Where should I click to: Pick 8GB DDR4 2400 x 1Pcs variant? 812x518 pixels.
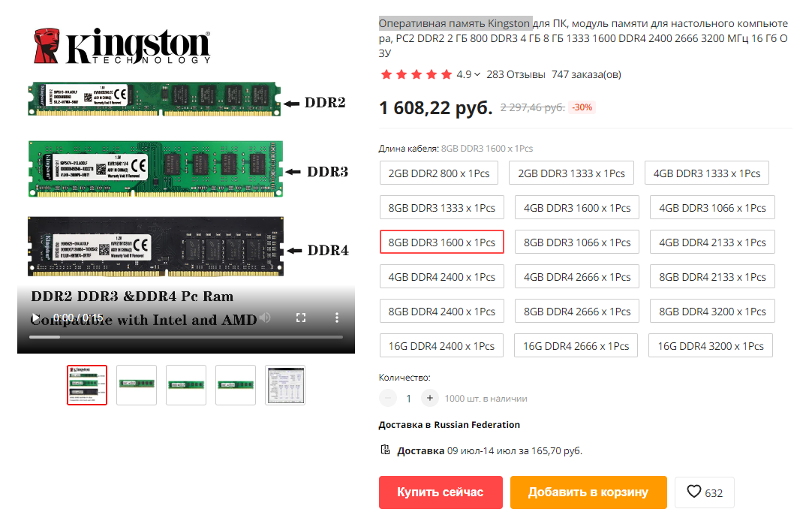(442, 312)
